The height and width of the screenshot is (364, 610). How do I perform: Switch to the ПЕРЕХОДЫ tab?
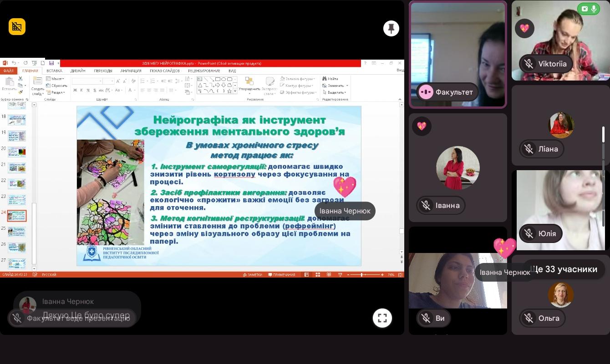tap(103, 71)
